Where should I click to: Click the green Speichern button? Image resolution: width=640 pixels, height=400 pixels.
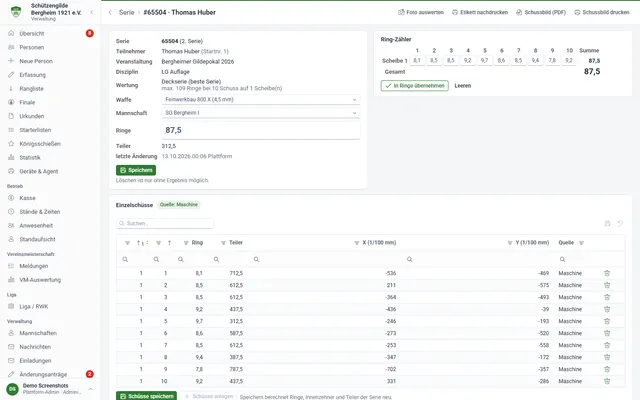click(x=136, y=170)
